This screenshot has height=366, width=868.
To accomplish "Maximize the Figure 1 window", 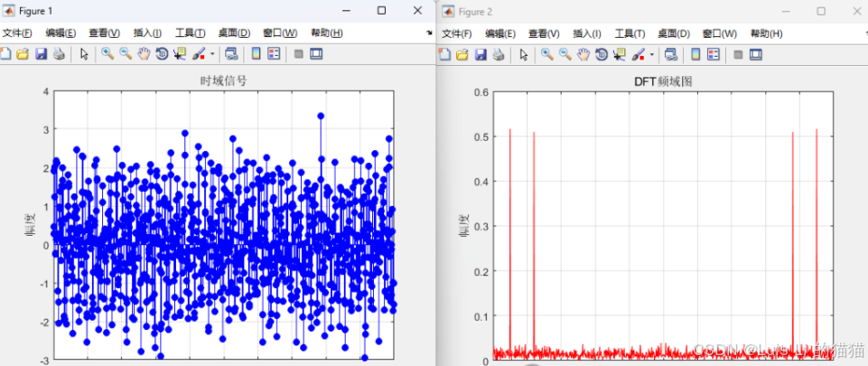I will 381,11.
